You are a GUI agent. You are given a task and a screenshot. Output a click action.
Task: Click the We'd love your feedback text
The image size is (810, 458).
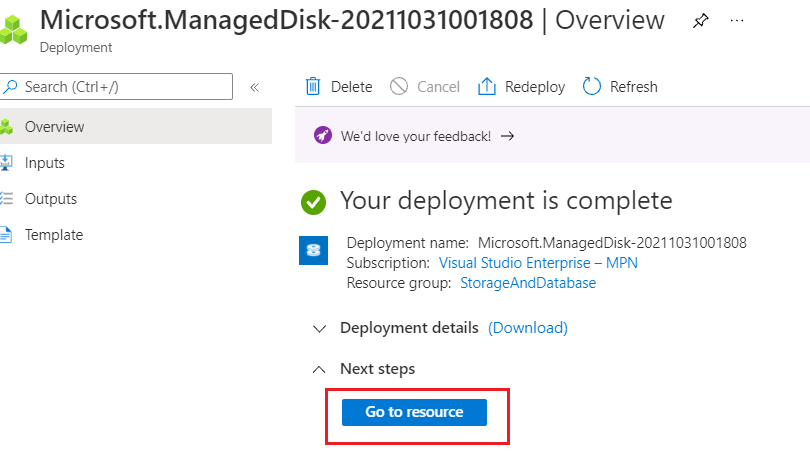tap(416, 136)
